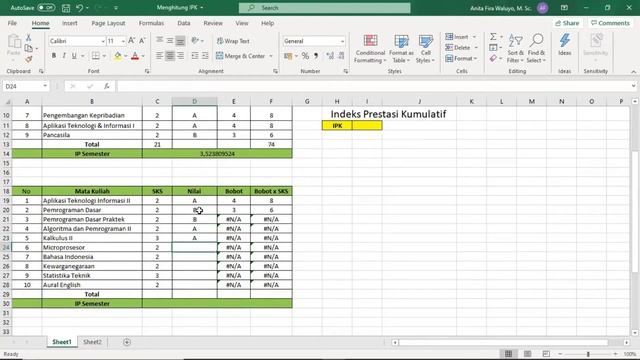Open the General number format dropdown
This screenshot has width=640, height=360.
pyautogui.click(x=342, y=41)
